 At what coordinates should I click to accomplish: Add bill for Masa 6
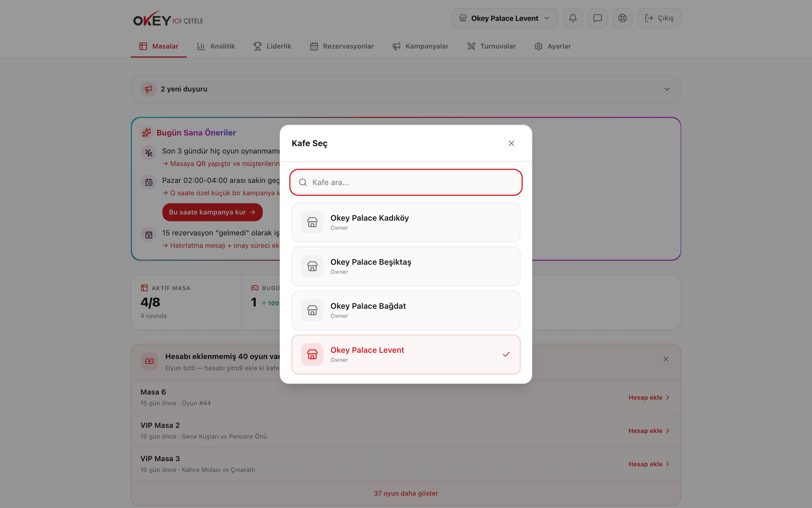click(649, 397)
